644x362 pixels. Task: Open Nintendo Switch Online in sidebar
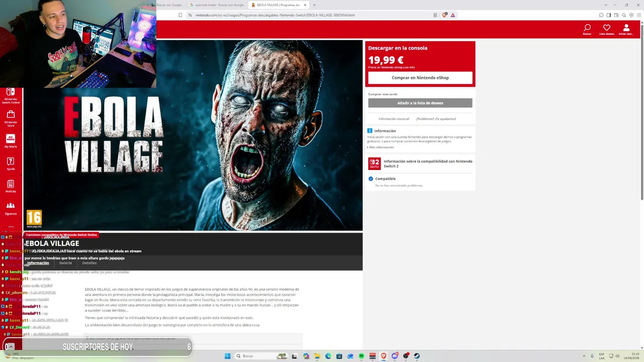click(x=11, y=96)
